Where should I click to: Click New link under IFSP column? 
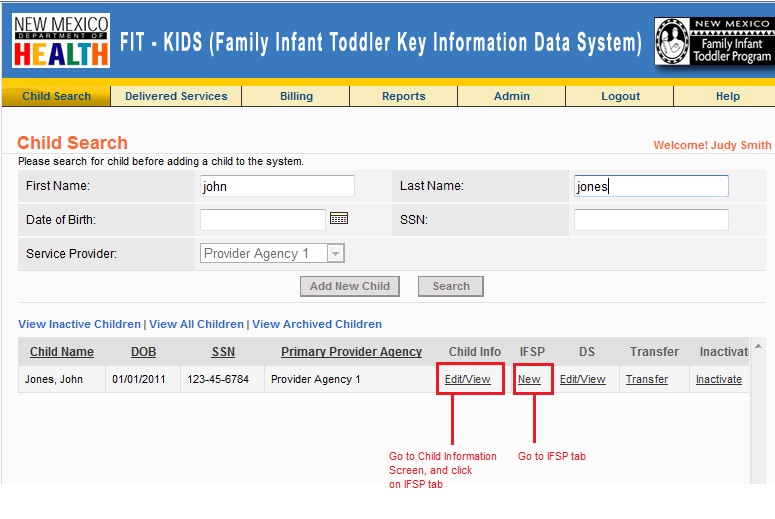(529, 379)
